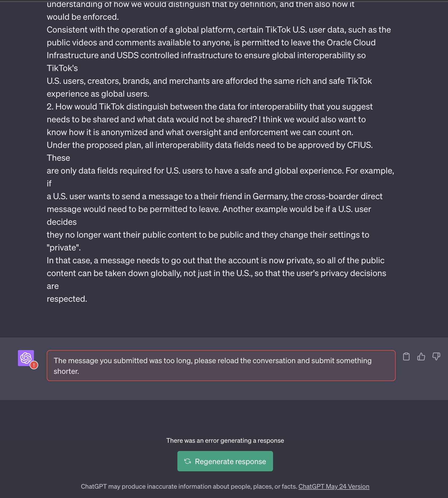Click the thumbs down feedback icon
Viewport: 448px width, 498px height.
pyautogui.click(x=436, y=356)
